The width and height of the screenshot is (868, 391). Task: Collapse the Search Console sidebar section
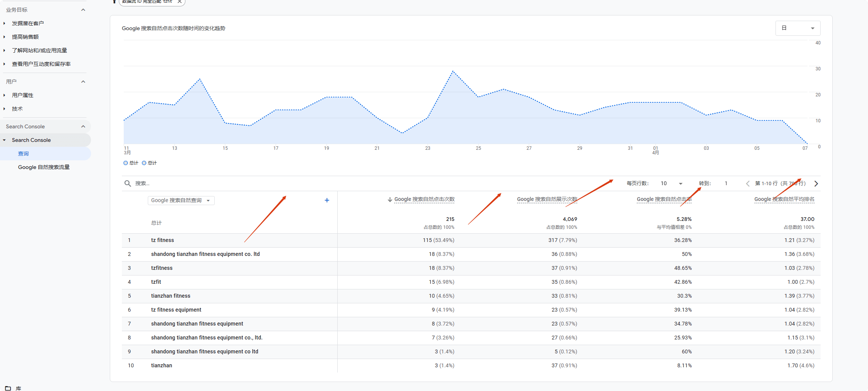coord(83,126)
